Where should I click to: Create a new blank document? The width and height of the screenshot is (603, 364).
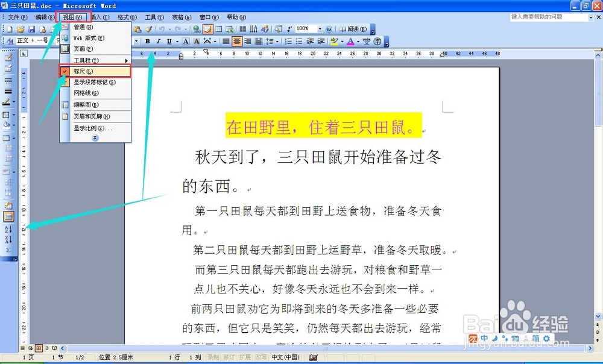[10, 29]
